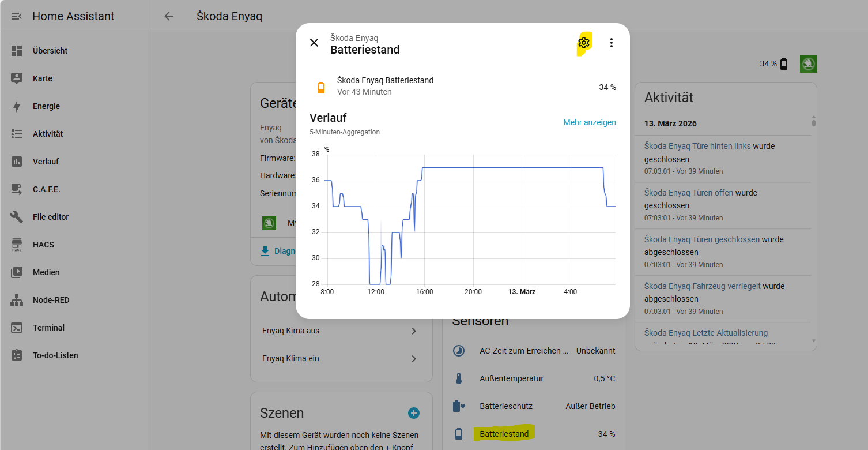868x450 pixels.
Task: Open the Batteriestand sensor row
Action: pos(504,434)
